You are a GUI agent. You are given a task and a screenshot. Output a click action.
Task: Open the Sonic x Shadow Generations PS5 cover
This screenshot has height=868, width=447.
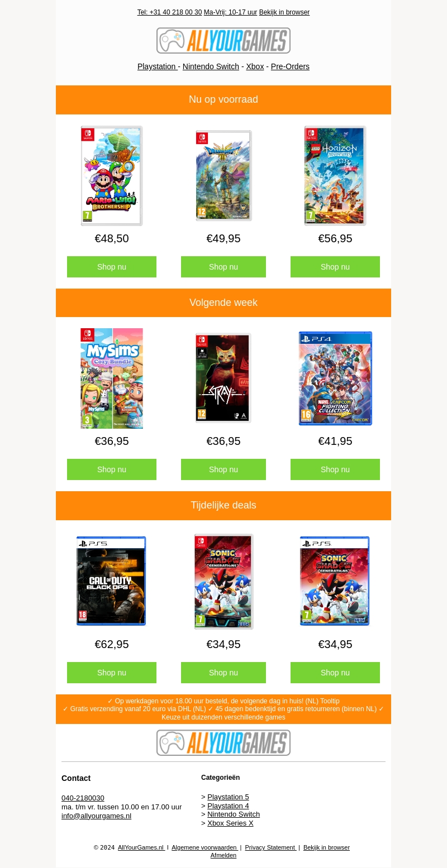[335, 581]
